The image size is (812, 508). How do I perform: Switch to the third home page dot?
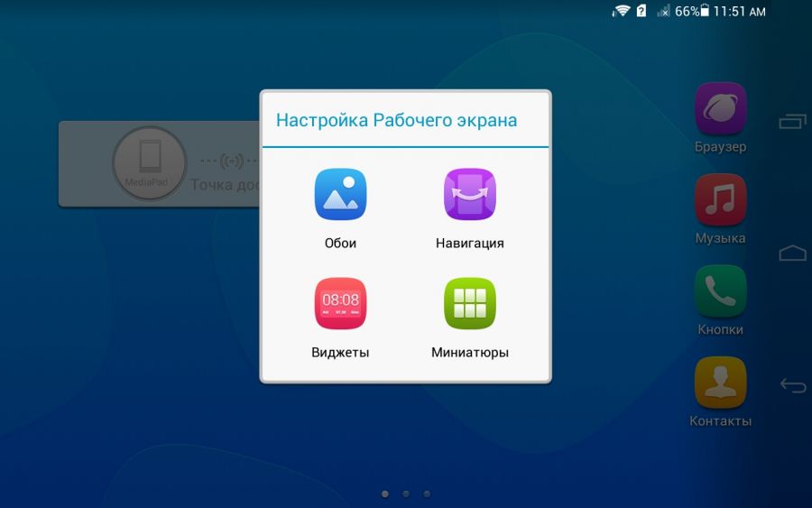pyautogui.click(x=427, y=494)
